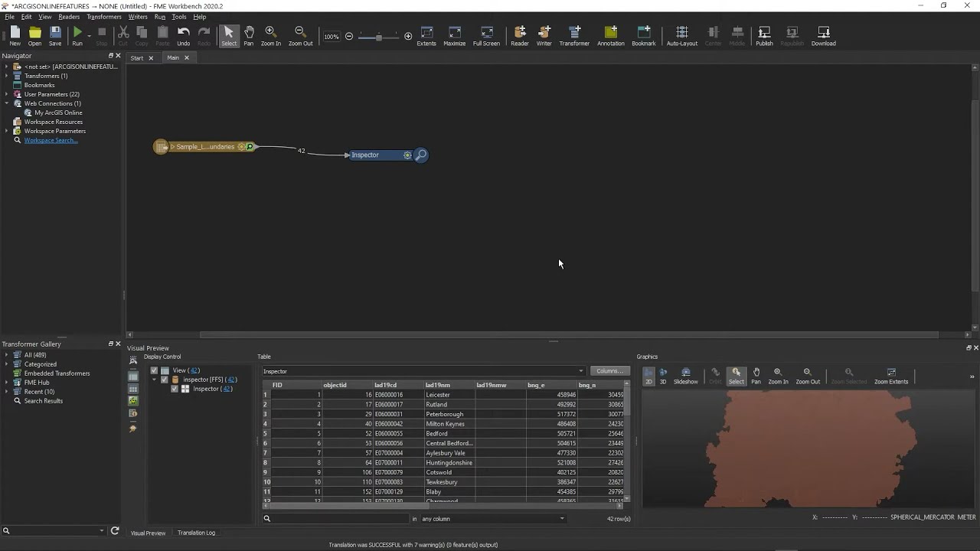Toggle the 2D view mode button

[648, 375]
